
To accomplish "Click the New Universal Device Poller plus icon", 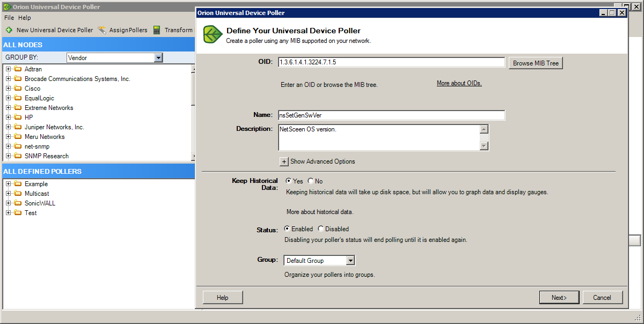I will pyautogui.click(x=9, y=30).
